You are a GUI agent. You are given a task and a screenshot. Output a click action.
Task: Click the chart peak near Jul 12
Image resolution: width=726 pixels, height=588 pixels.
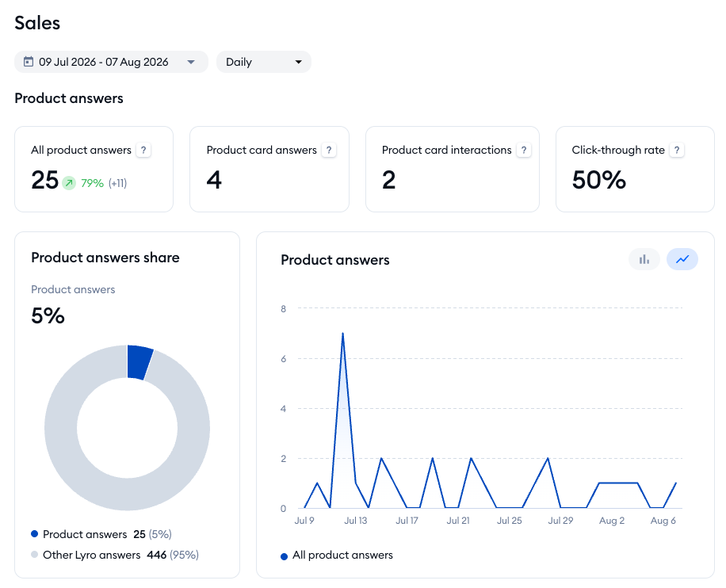[342, 334]
